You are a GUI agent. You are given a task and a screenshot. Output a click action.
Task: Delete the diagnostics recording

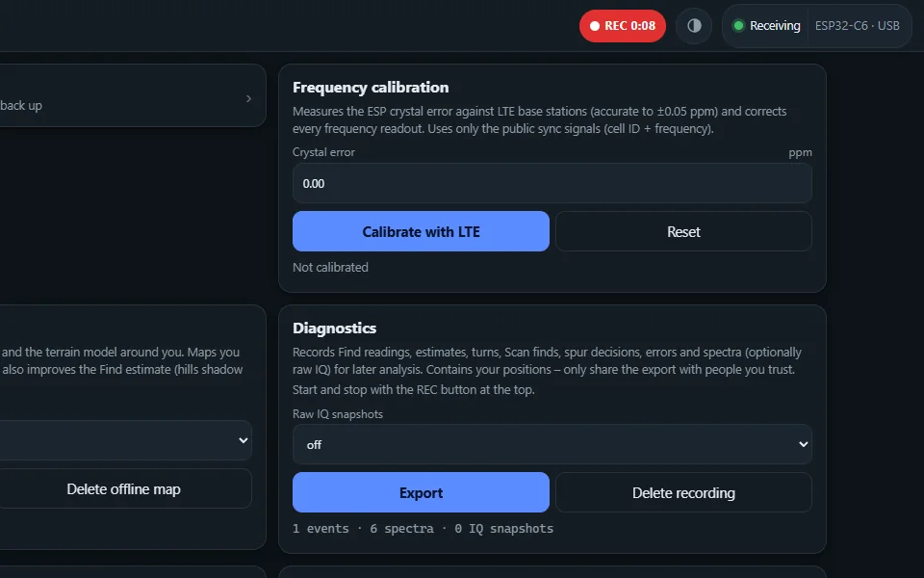point(683,492)
